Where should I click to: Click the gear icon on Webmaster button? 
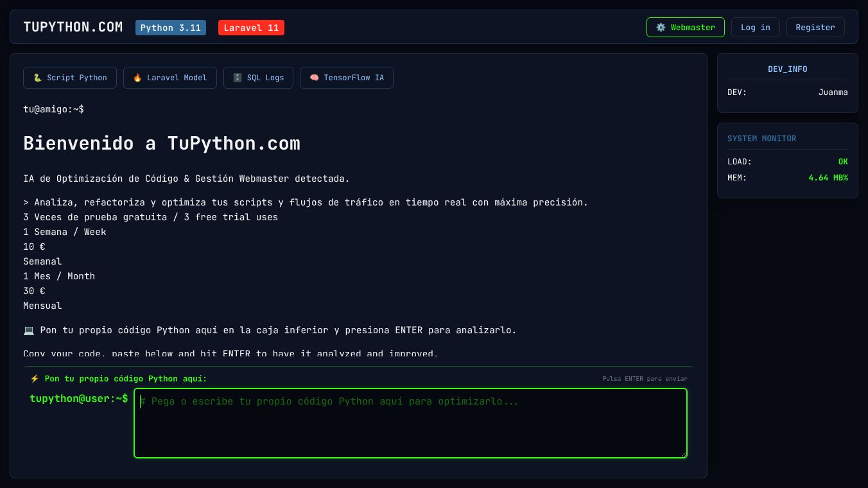661,28
